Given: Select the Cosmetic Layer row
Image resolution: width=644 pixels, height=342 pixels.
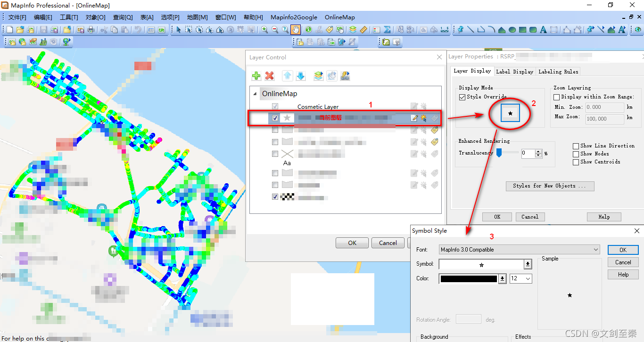Looking at the screenshot, I should click(346, 107).
